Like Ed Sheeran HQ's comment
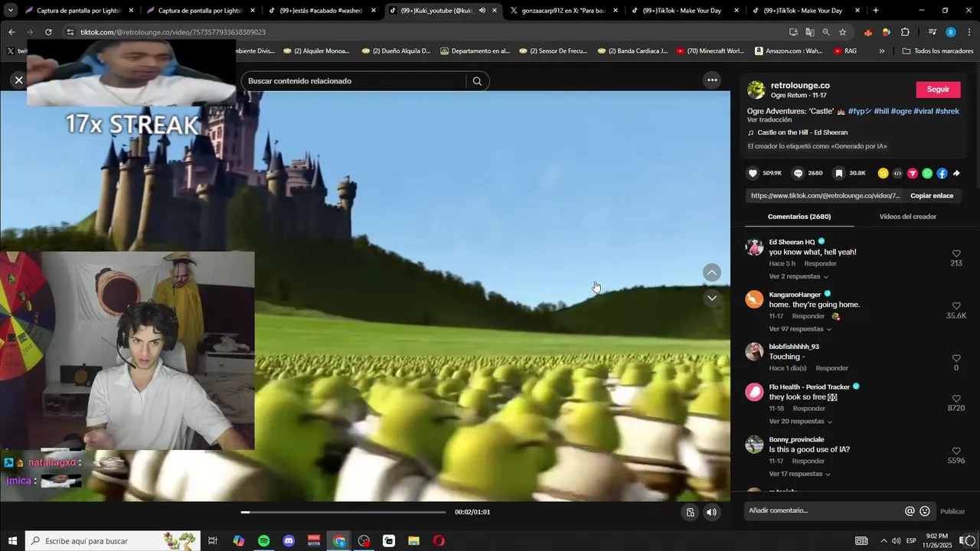Image resolution: width=980 pixels, height=551 pixels. [956, 253]
